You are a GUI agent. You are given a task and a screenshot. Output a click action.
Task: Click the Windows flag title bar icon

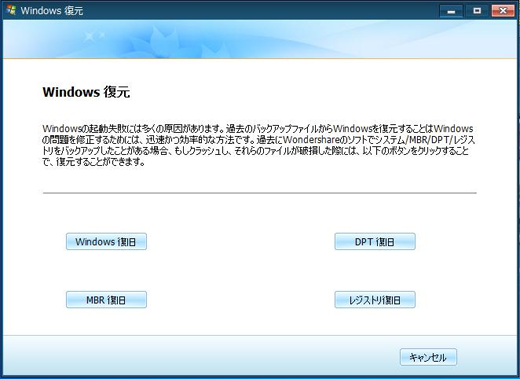[x=11, y=10]
